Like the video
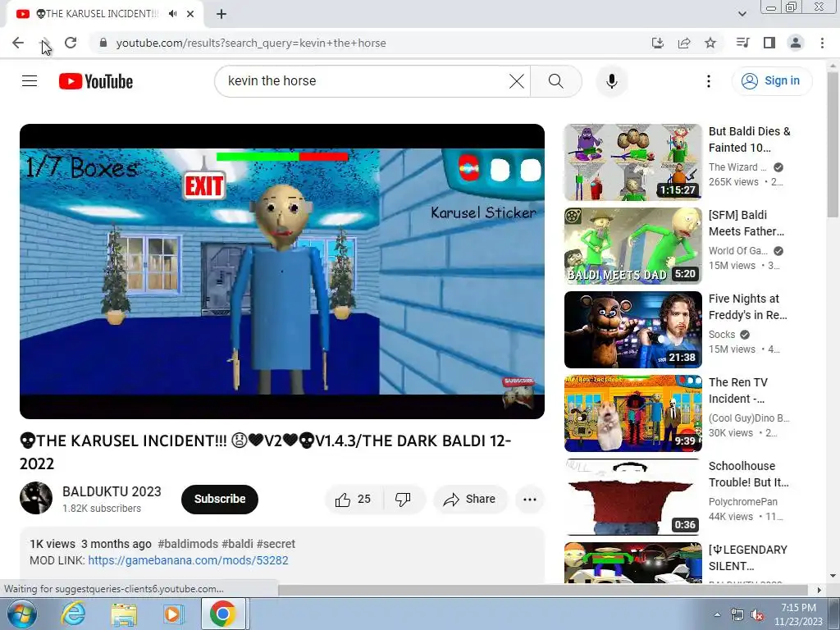 pos(353,500)
